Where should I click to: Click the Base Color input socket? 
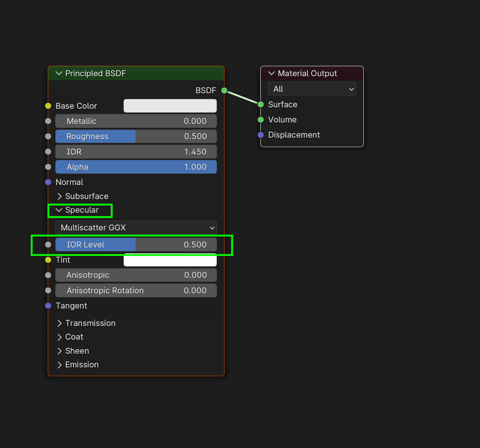(x=48, y=106)
